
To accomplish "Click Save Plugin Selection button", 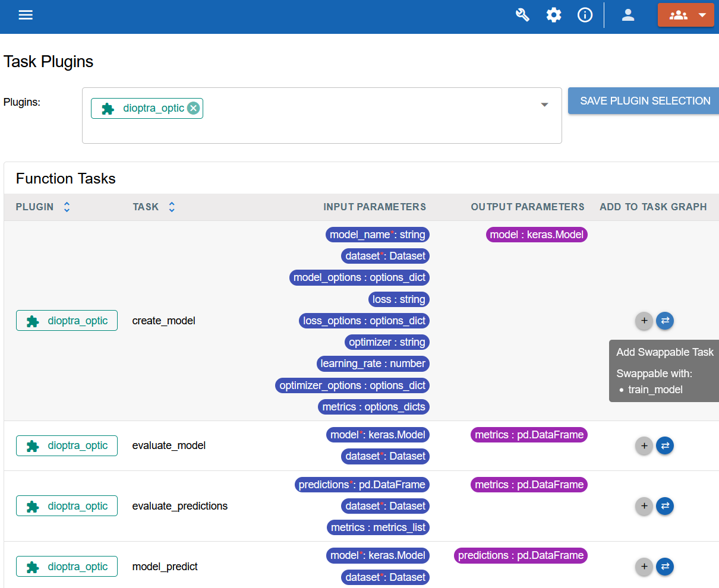I will (645, 101).
